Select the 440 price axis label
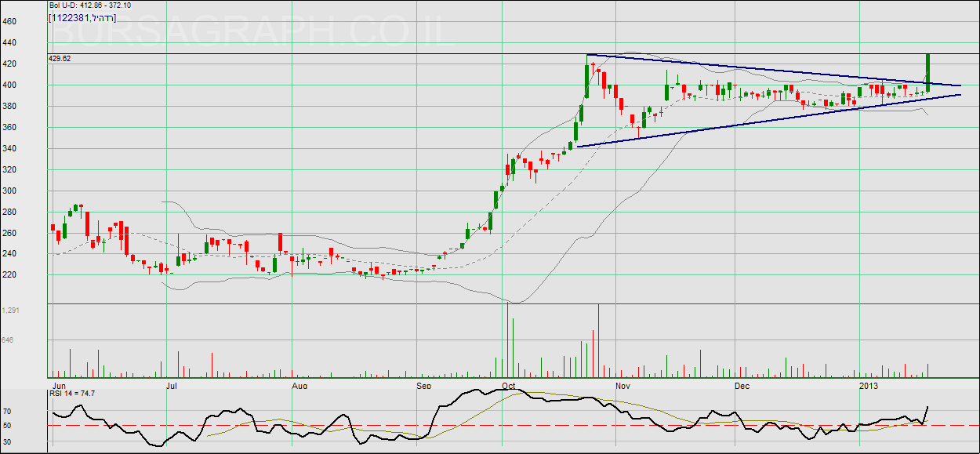 pyautogui.click(x=9, y=42)
